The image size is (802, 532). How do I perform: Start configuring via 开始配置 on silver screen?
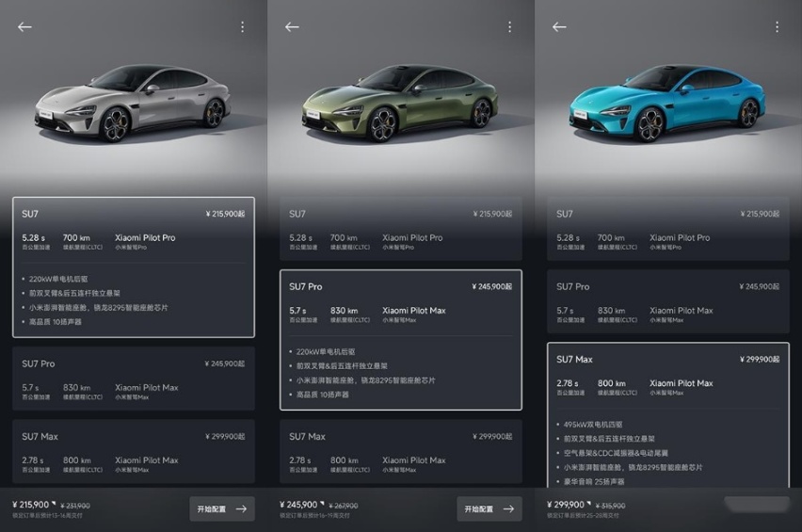pyautogui.click(x=222, y=509)
